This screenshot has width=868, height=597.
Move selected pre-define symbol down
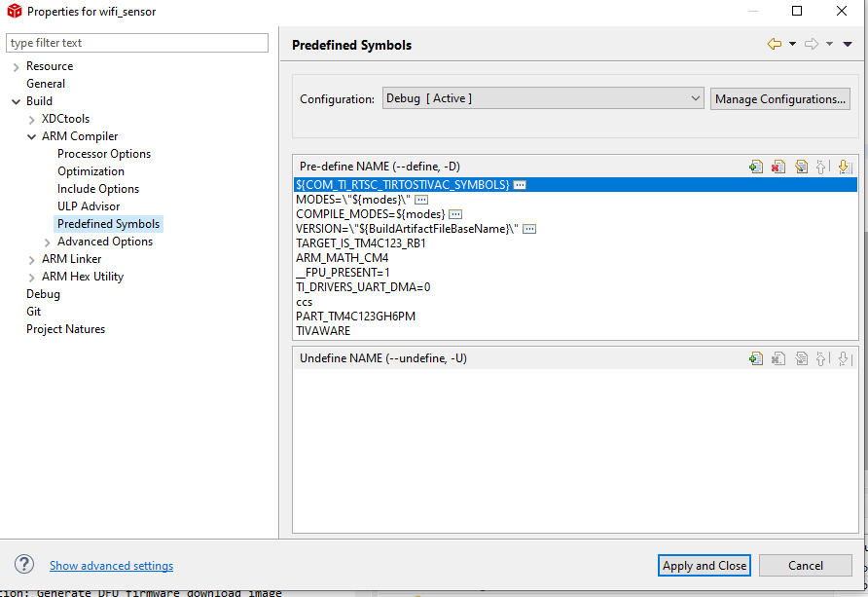tap(845, 167)
